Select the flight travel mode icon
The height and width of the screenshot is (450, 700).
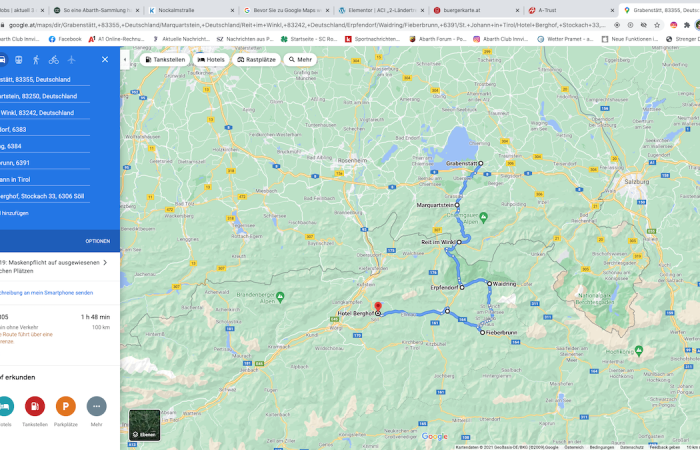71,60
